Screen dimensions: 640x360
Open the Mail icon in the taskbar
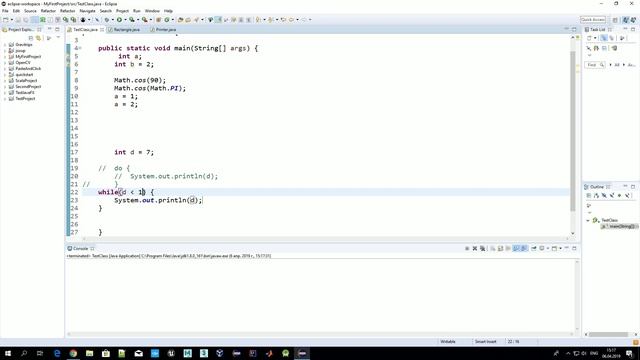coord(138,353)
